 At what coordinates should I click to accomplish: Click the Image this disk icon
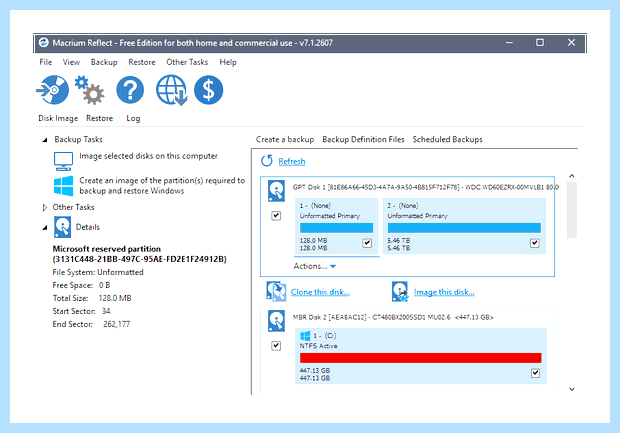400,292
